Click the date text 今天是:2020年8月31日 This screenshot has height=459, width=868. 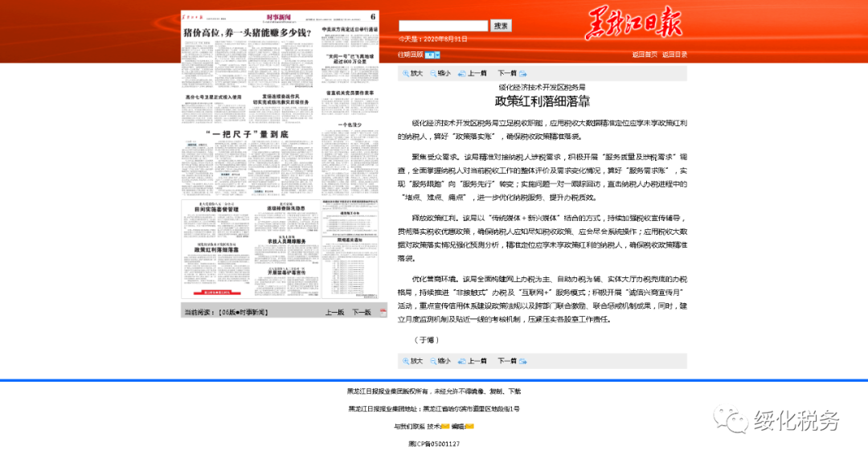click(x=433, y=39)
